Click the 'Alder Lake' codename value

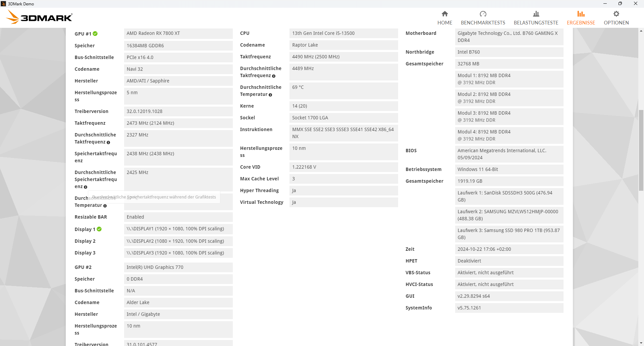point(178,302)
